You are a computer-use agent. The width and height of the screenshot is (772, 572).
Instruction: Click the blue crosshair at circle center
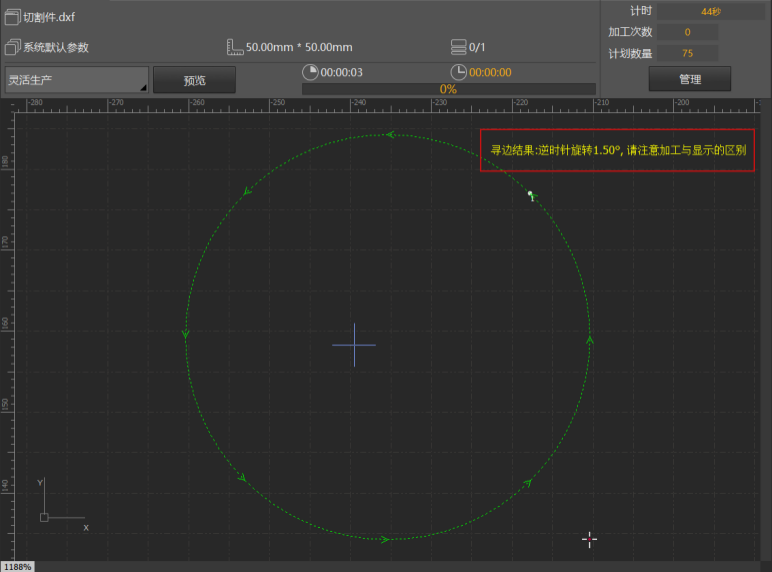click(x=354, y=345)
